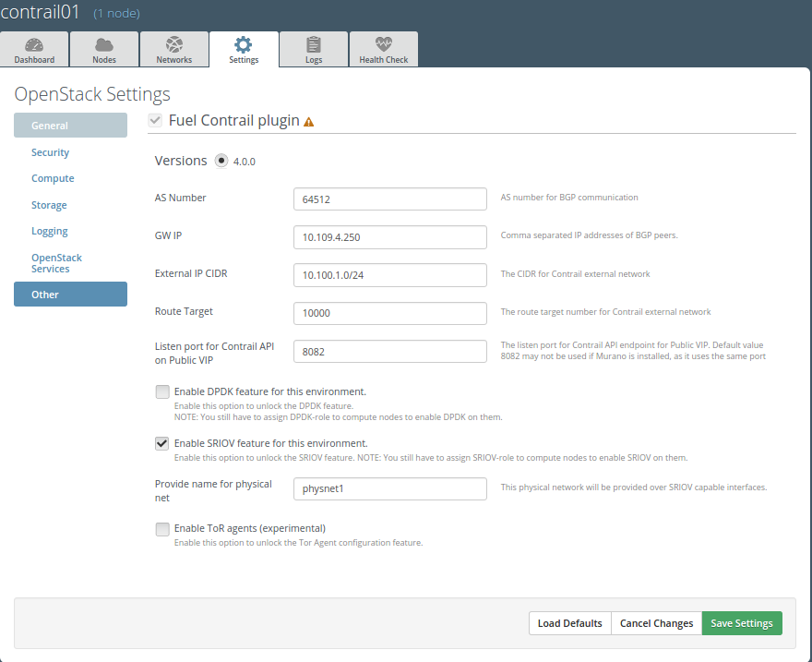Open the Nodes tab
Image resolution: width=812 pixels, height=662 pixels.
104,50
